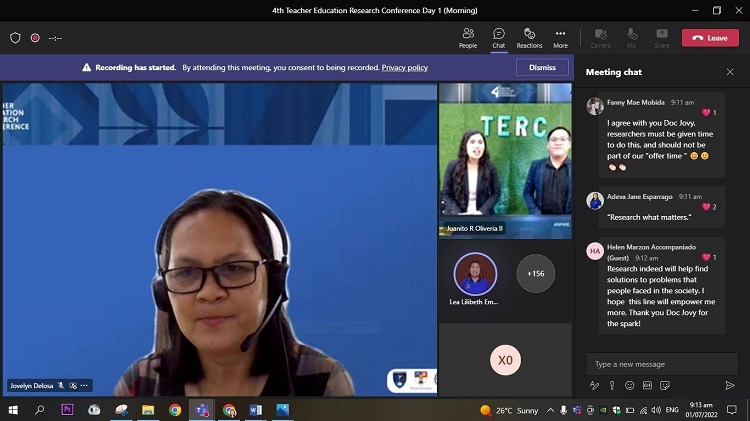750x421 pixels.
Task: Open the Privacy policy link
Action: (x=405, y=67)
